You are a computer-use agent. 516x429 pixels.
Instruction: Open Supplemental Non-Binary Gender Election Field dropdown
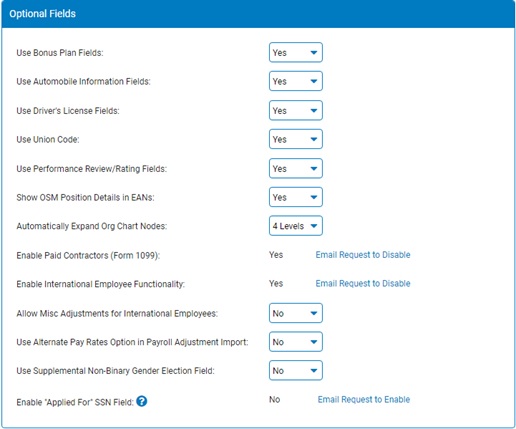tap(296, 370)
